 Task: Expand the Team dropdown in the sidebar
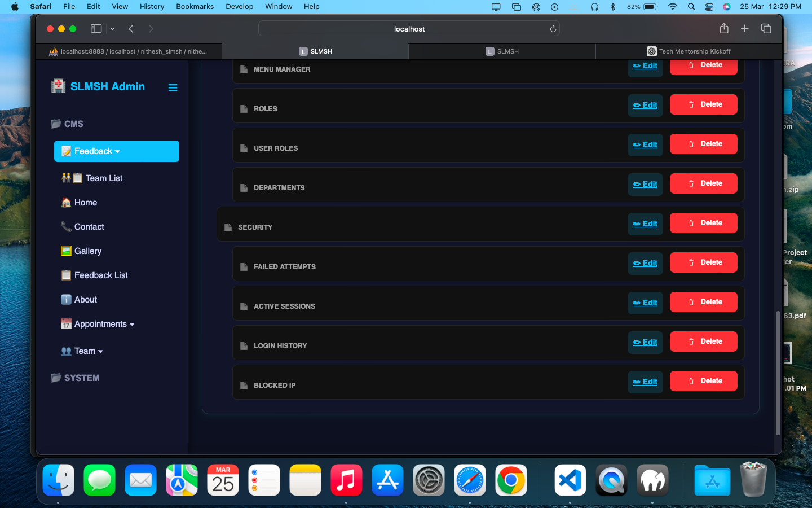point(82,351)
